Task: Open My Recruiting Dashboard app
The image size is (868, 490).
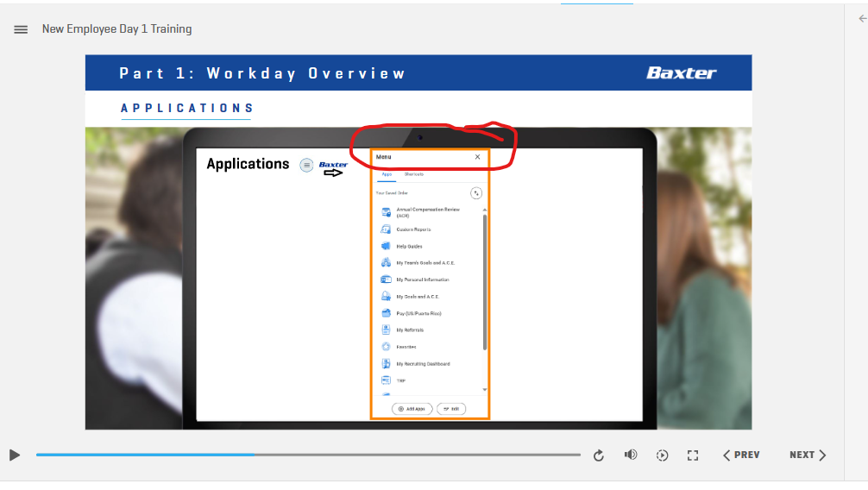Action: point(416,364)
